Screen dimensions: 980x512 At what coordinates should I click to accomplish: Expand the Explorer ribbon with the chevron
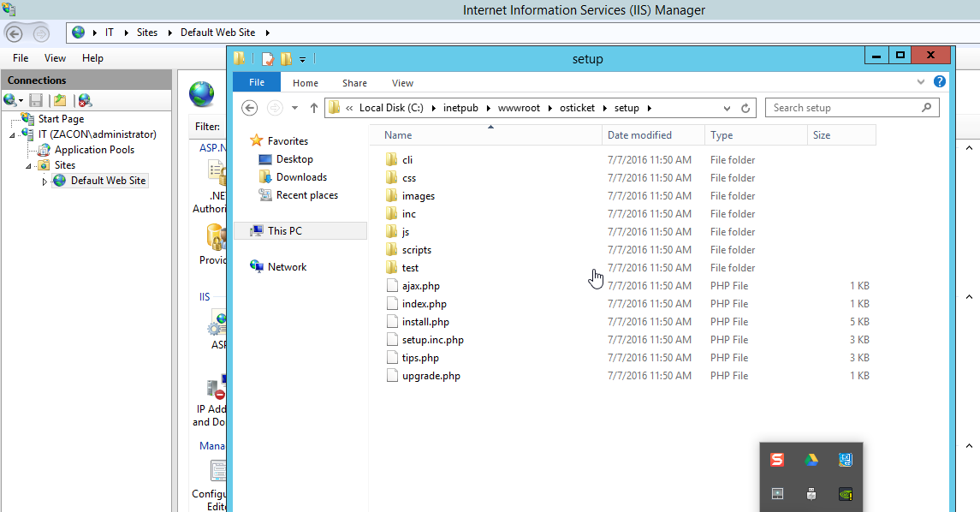pos(921,82)
